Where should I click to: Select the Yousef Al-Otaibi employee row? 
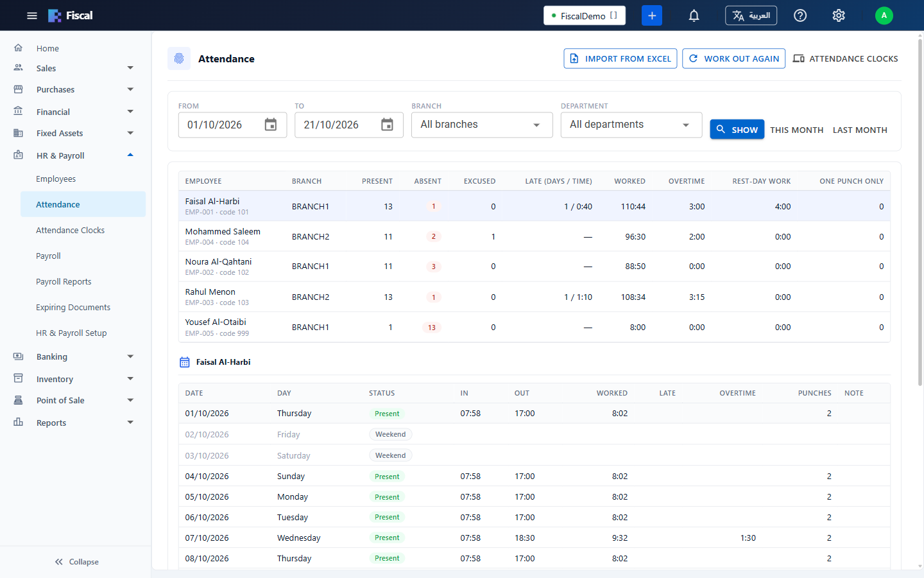tap(535, 327)
